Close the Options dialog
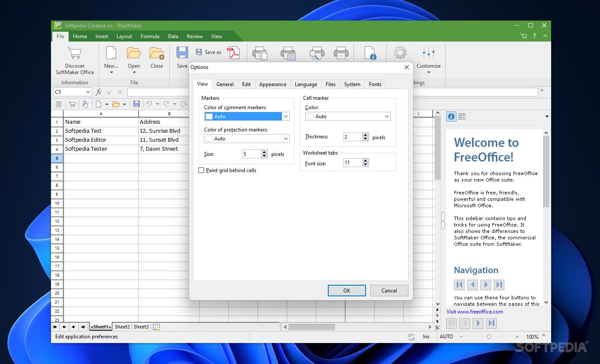Viewport: 600px width, 364px height. [x=407, y=67]
